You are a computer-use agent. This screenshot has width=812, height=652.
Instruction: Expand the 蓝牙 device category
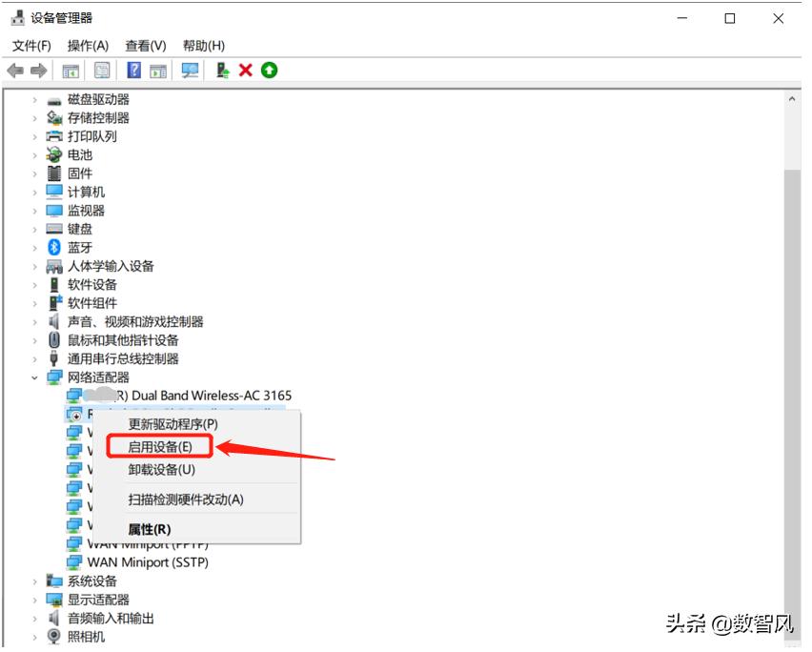pyautogui.click(x=35, y=247)
